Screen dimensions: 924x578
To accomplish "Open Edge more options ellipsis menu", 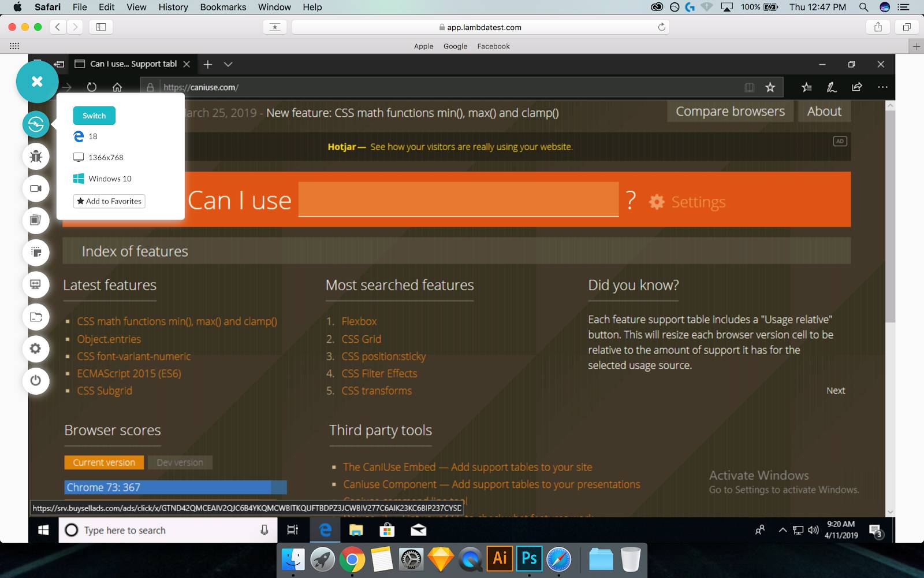I will pyautogui.click(x=882, y=87).
